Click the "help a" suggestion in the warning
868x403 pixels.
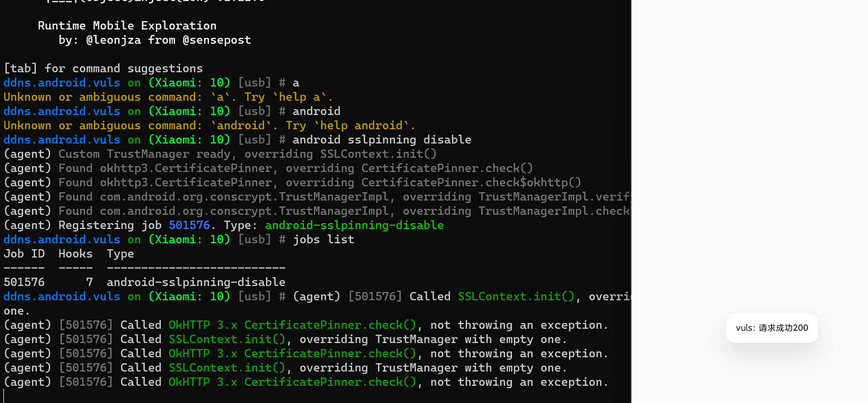(299, 97)
